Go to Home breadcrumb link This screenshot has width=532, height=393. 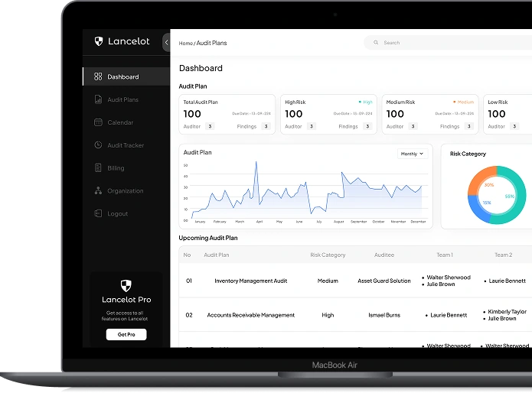coord(185,44)
